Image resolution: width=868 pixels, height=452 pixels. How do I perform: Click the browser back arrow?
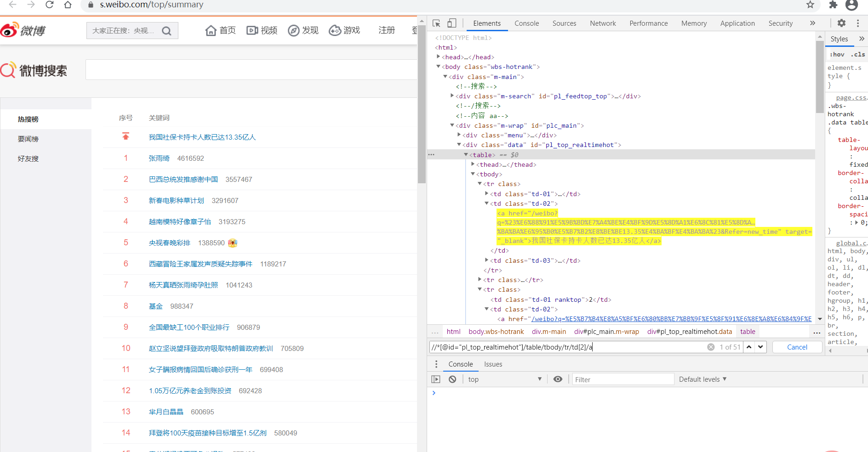coord(12,5)
